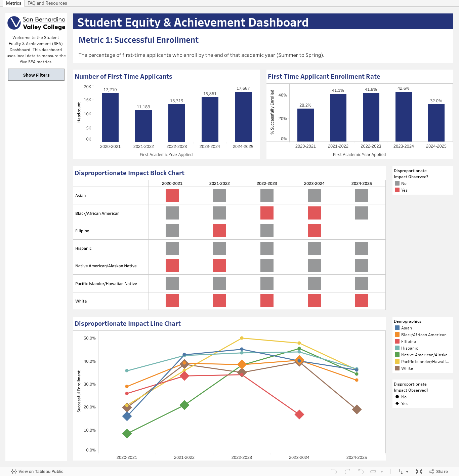The height and width of the screenshot is (476, 459).
Task: Click the gray No swatch in block legend
Action: (397, 183)
